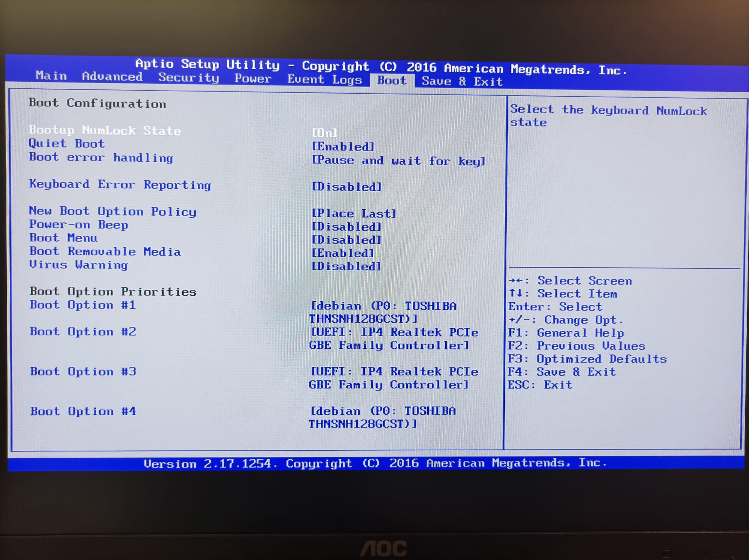Click the 'Select Item' key hint

tap(563, 293)
